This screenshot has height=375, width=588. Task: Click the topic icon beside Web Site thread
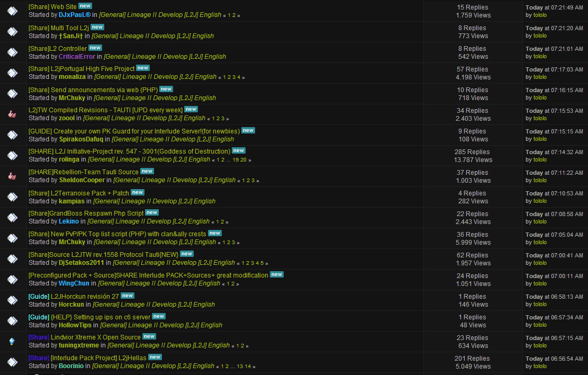pos(12,11)
